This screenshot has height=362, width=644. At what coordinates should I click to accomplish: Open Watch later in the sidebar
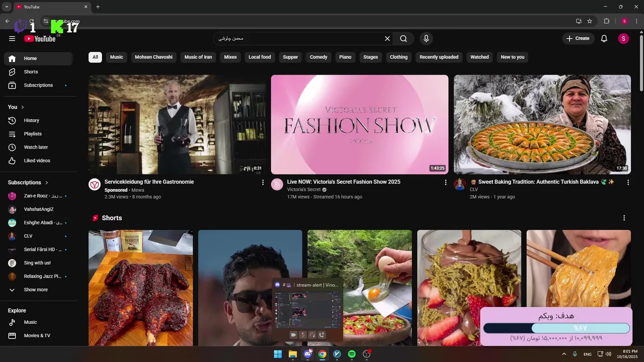(39, 147)
